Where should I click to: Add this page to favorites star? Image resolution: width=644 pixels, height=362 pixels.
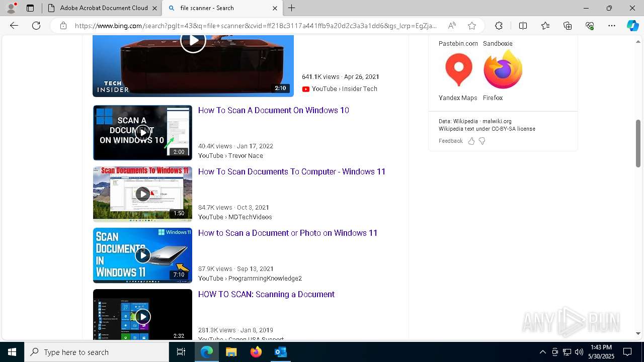pos(471,26)
